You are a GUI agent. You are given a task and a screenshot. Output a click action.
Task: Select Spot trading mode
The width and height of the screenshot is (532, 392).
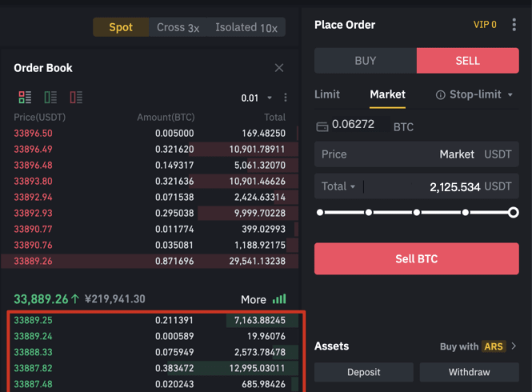(121, 27)
